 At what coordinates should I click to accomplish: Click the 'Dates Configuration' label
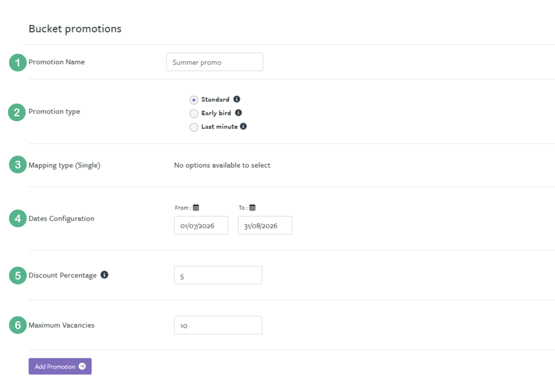[x=62, y=218]
